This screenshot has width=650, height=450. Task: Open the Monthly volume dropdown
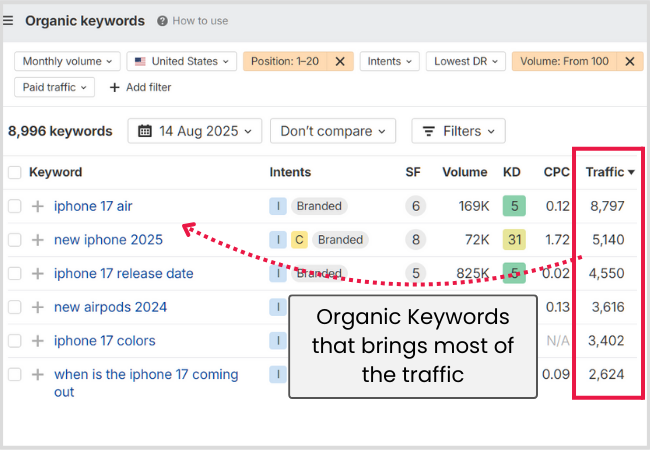coord(67,61)
